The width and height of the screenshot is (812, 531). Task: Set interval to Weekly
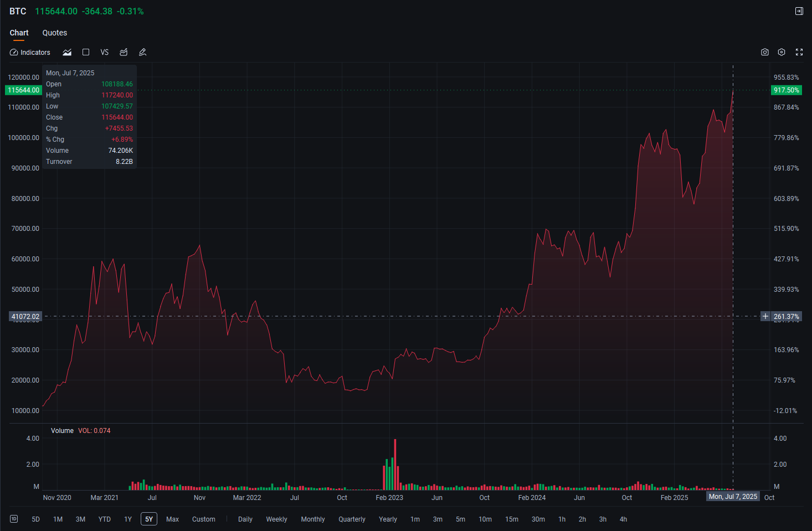(x=276, y=519)
